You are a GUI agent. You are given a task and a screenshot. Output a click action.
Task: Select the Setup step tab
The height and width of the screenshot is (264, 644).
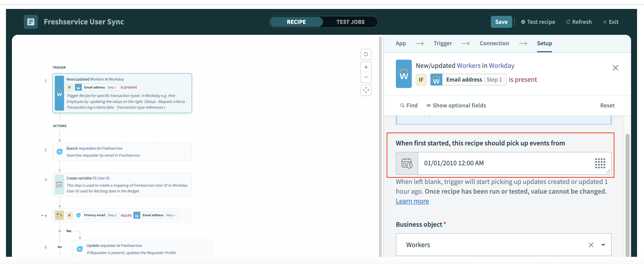544,43
